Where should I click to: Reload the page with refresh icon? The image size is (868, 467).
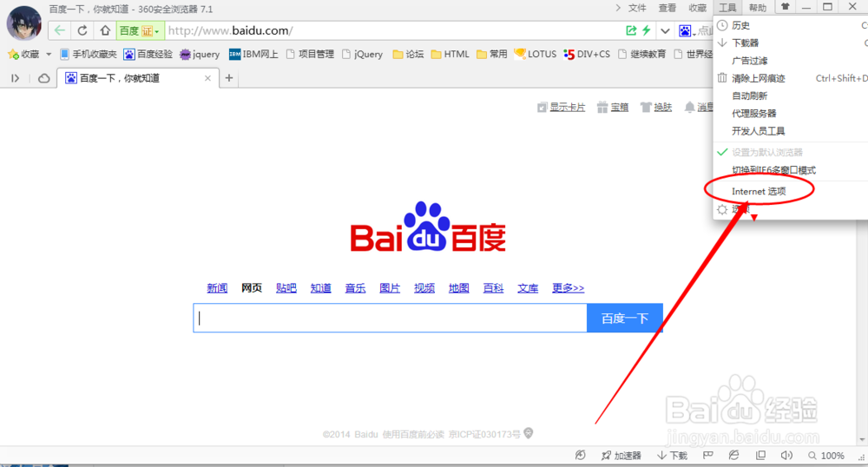(82, 30)
